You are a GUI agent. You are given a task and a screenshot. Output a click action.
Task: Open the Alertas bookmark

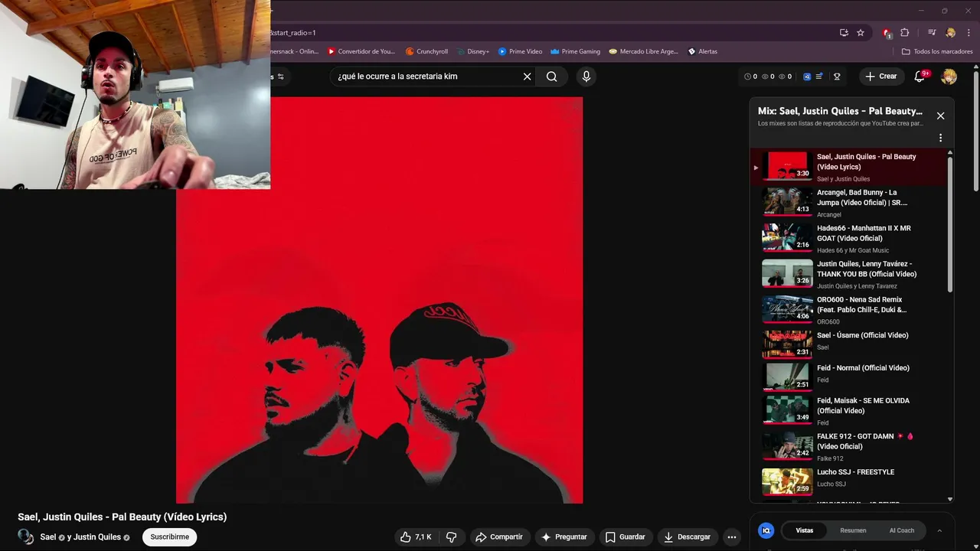(x=702, y=51)
